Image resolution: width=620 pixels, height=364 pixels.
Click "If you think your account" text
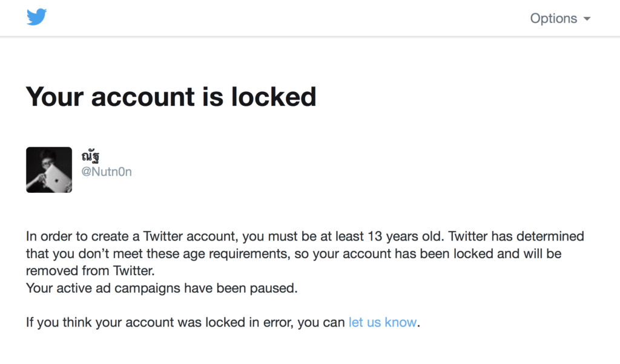pyautogui.click(x=99, y=322)
